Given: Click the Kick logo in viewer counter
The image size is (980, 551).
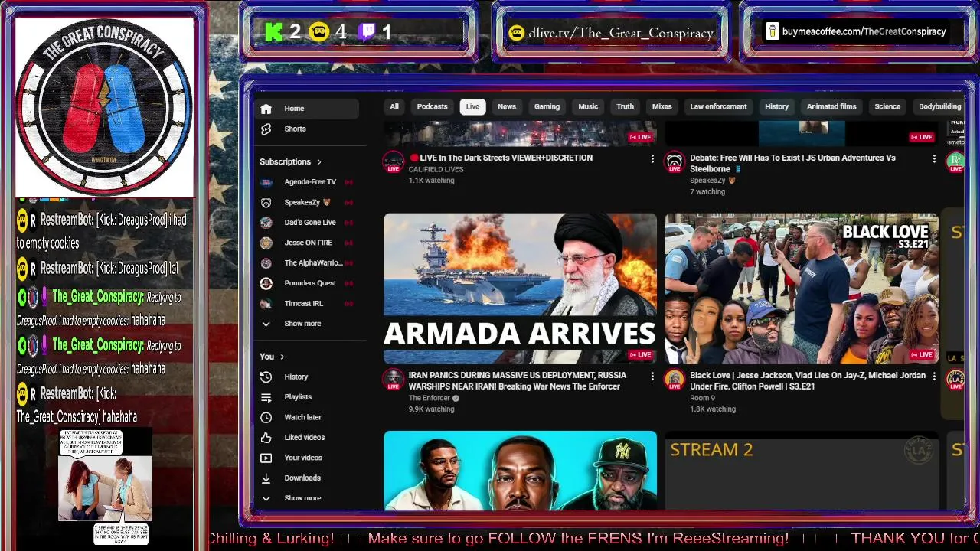Looking at the screenshot, I should [273, 32].
